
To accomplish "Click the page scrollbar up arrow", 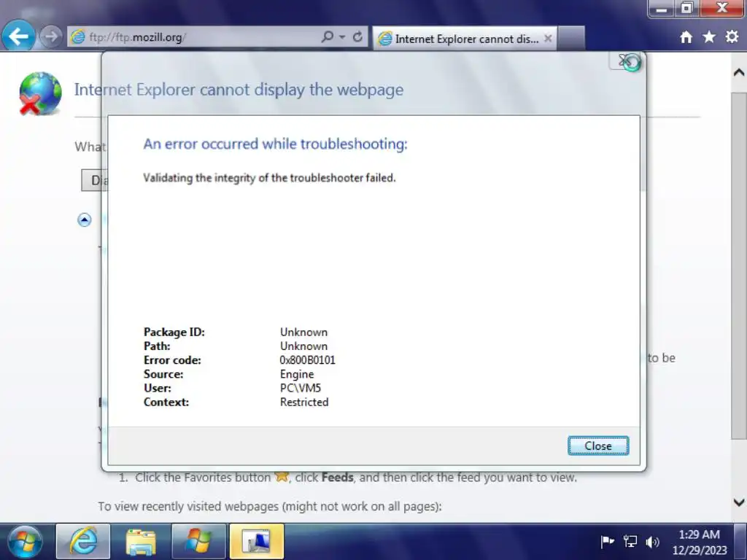I will [739, 72].
